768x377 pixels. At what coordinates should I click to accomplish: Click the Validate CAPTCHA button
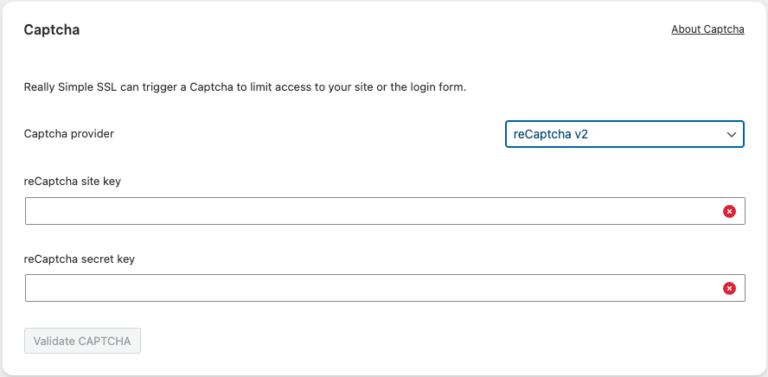tap(82, 341)
